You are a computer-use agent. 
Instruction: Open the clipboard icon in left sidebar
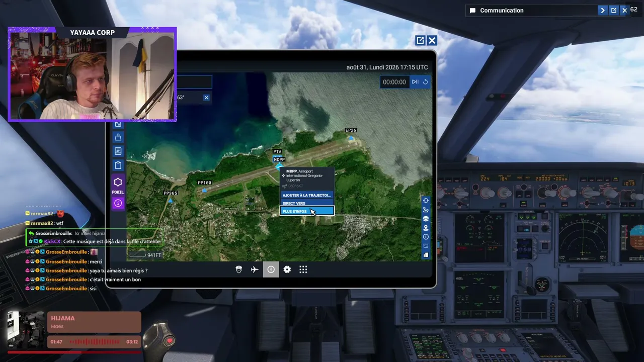(x=118, y=165)
